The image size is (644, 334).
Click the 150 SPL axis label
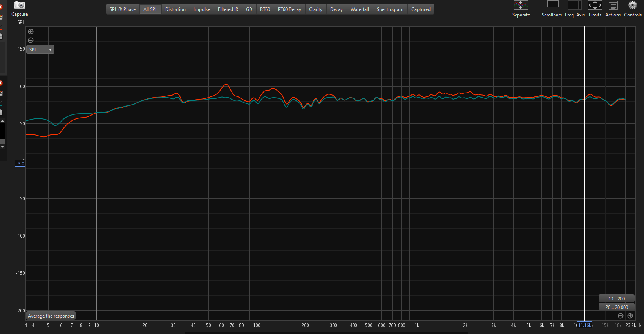tap(21, 49)
